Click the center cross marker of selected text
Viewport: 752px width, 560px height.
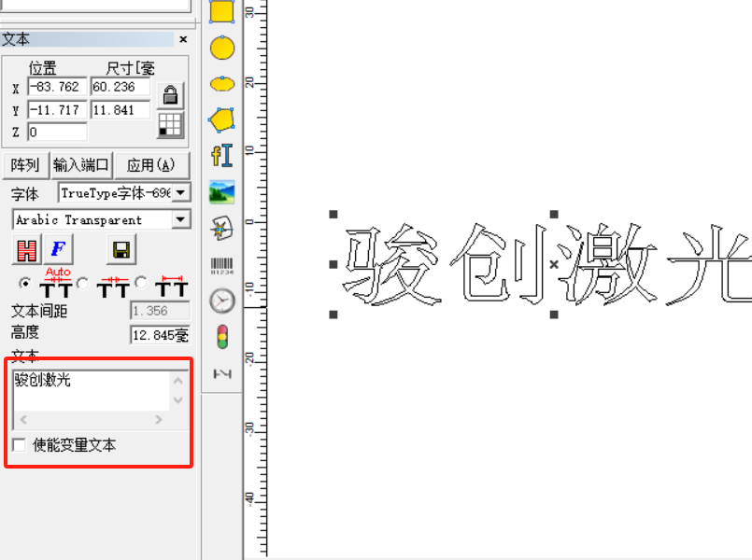point(554,264)
